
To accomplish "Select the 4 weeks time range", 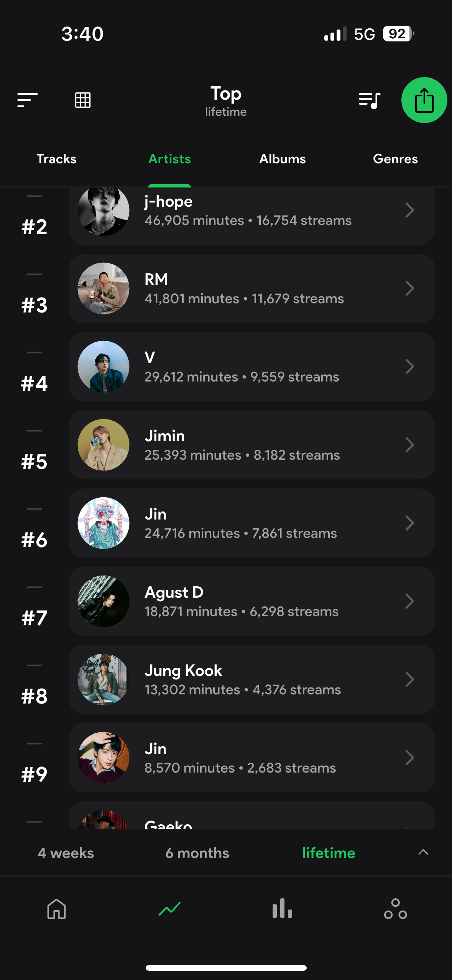I will [x=66, y=853].
